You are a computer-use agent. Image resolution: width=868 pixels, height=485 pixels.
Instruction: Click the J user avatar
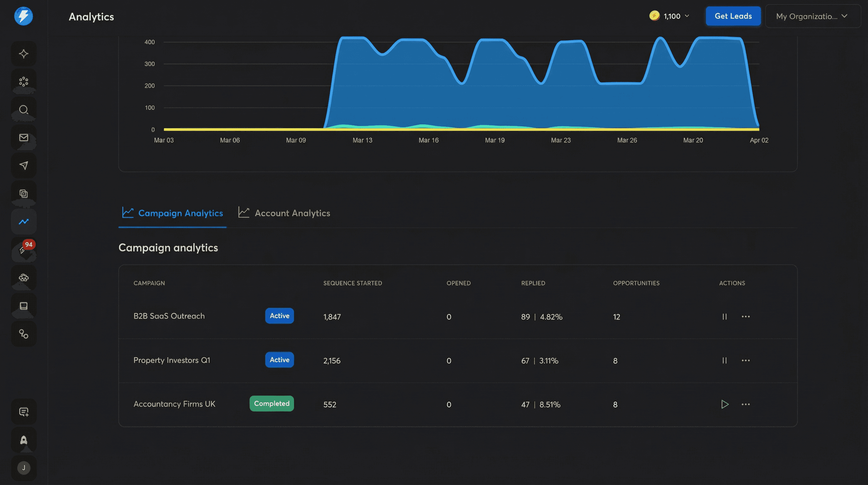coord(24,468)
